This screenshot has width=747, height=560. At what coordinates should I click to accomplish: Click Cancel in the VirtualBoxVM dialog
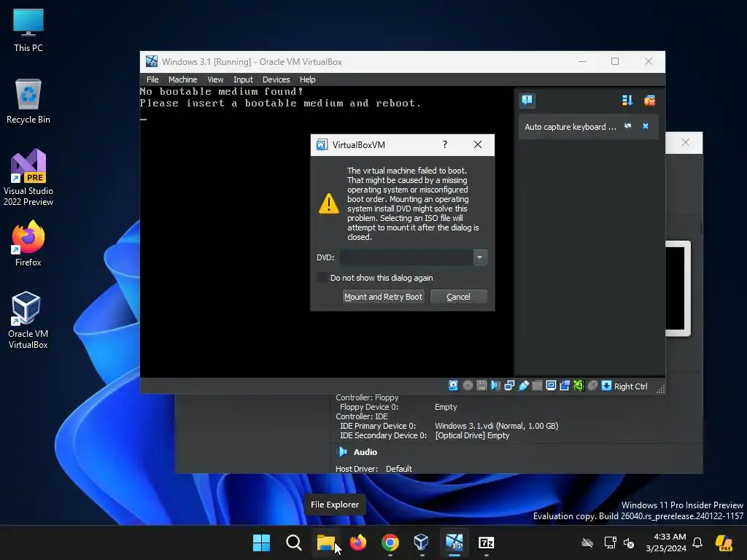click(x=458, y=297)
